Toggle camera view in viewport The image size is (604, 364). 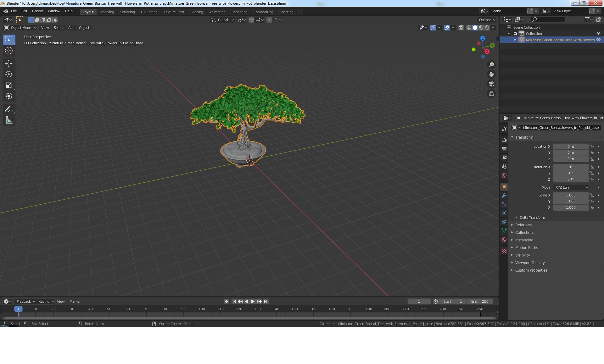pos(491,84)
